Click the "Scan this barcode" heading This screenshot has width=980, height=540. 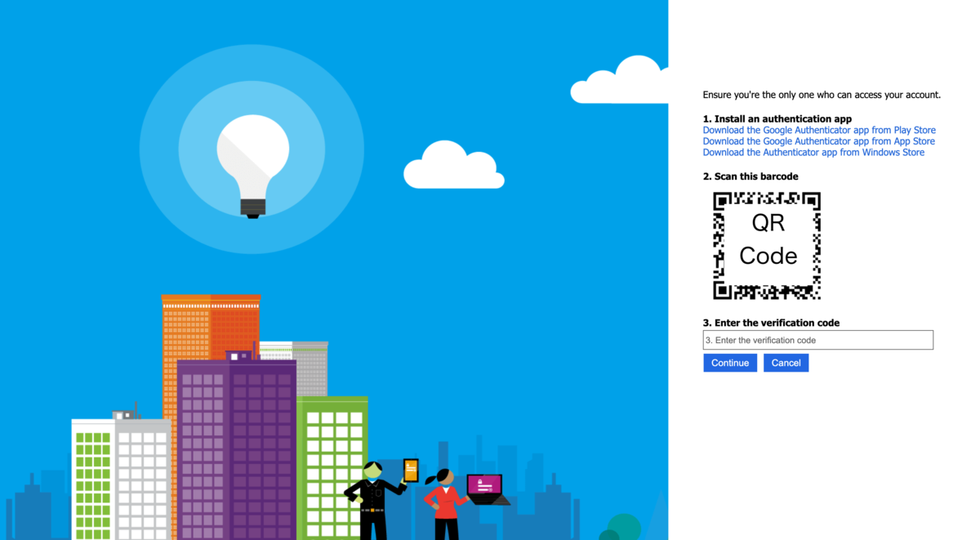[x=751, y=176]
